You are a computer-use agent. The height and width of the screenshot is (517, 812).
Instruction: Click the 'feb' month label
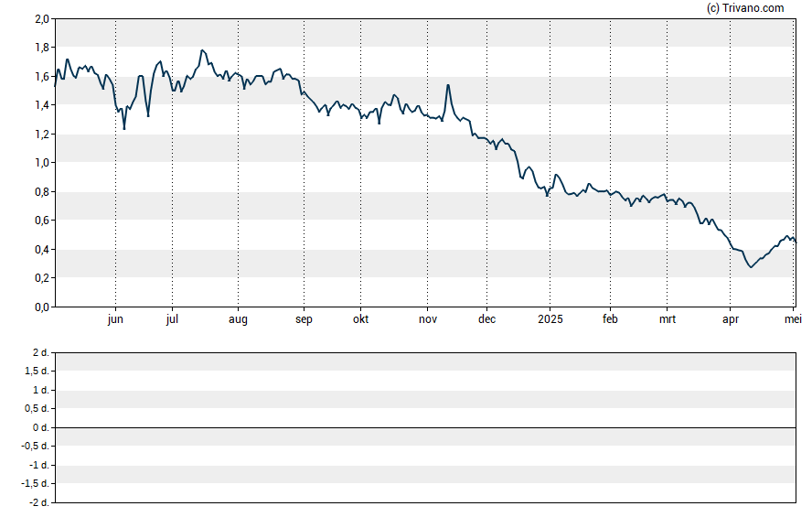click(610, 319)
